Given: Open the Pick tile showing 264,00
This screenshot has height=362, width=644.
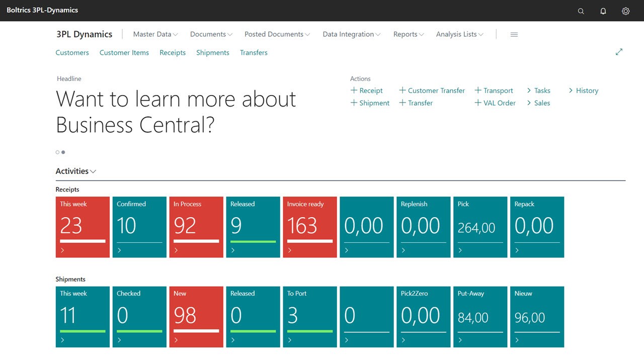Looking at the screenshot, I should pyautogui.click(x=480, y=227).
